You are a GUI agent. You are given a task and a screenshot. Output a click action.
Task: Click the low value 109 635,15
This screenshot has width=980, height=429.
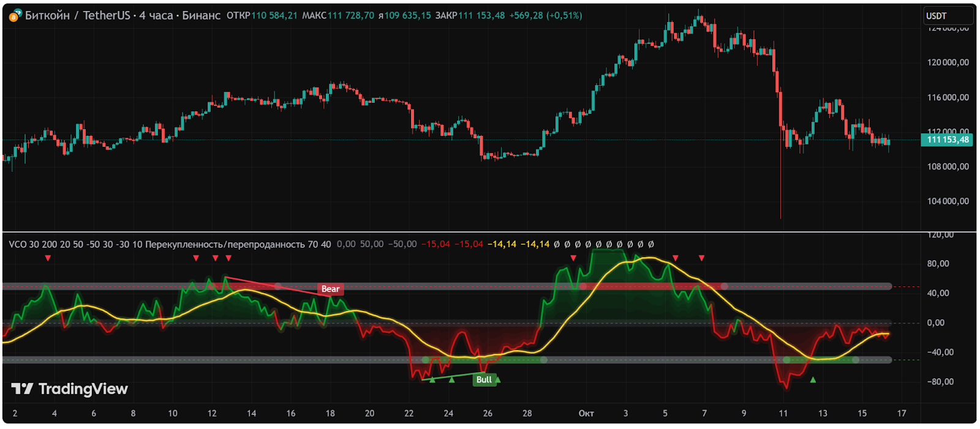tap(407, 15)
